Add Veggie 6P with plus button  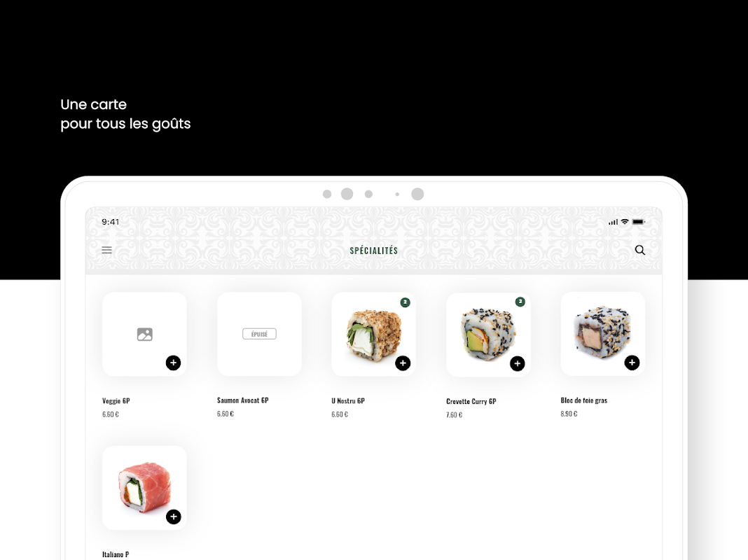(x=173, y=363)
